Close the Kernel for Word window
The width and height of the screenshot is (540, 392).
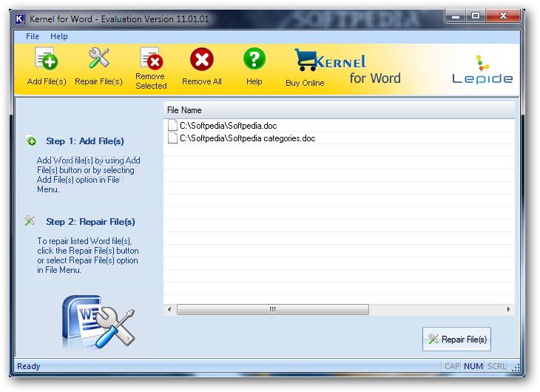point(503,16)
